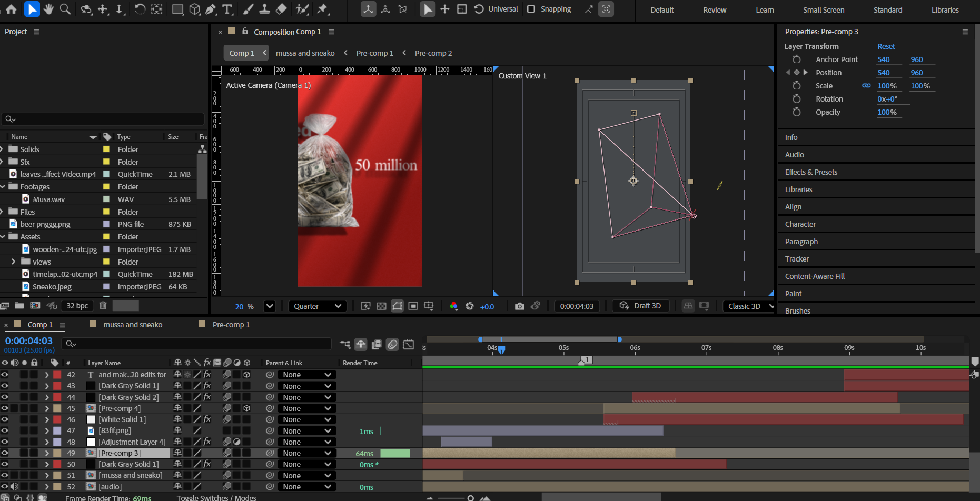
Task: Select the Puppet Pin tool
Action: point(323,9)
